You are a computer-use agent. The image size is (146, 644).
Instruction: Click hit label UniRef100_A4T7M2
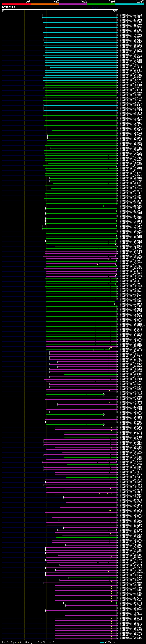(x=131, y=218)
